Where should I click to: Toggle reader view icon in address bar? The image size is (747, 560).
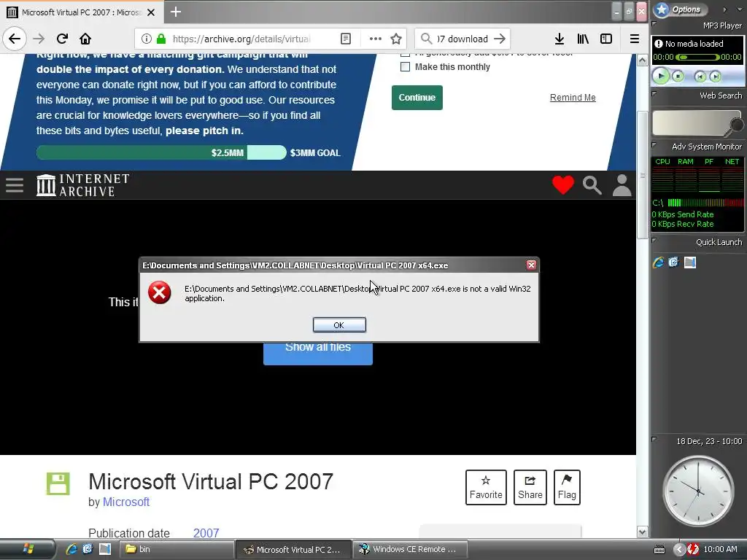coord(346,39)
